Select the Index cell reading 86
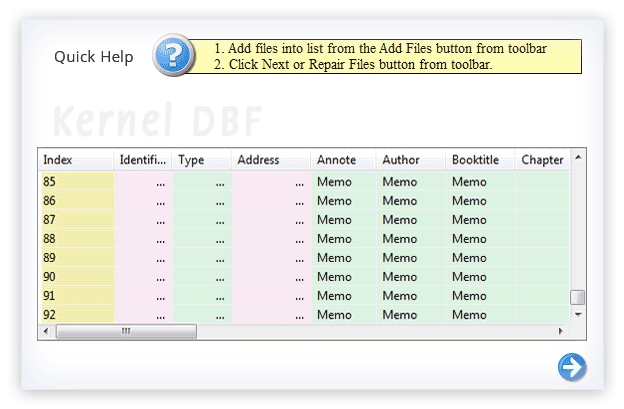The width and height of the screenshot is (624, 409). click(x=78, y=201)
